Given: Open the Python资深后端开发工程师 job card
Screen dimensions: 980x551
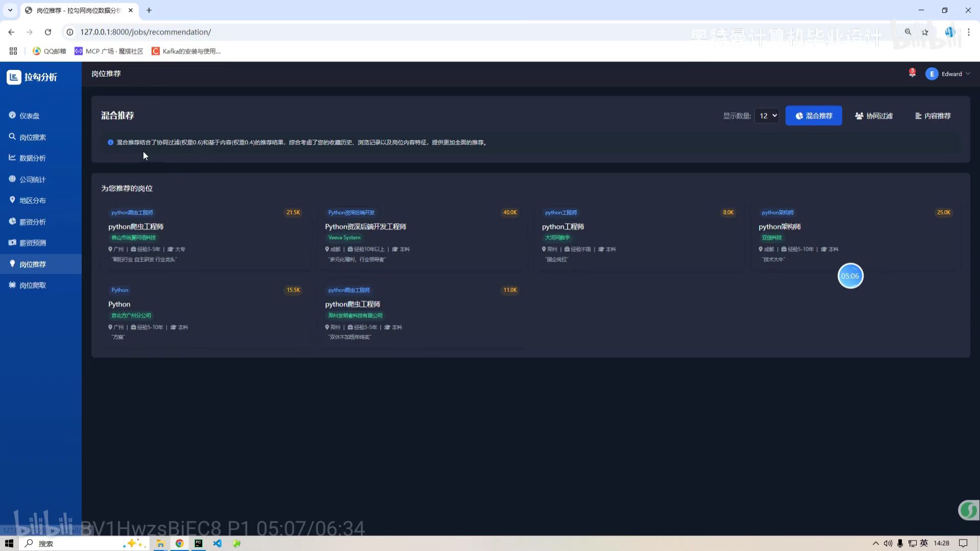Looking at the screenshot, I should 365,227.
